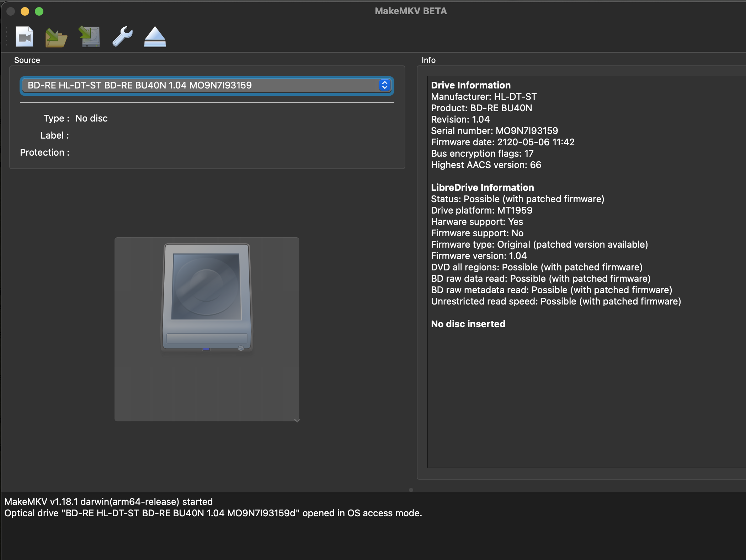Click the Open files toolbar icon

click(25, 37)
